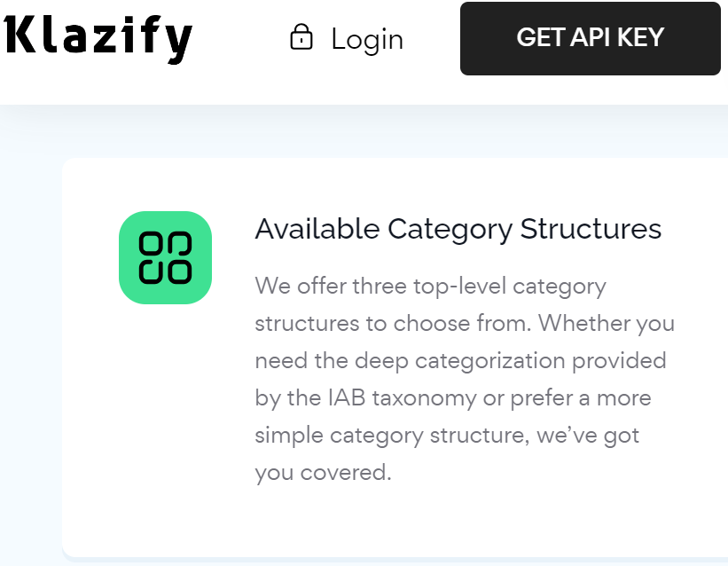Screen dimensions: 728x566
Task: Click the words prefer a more
Action: (580, 398)
